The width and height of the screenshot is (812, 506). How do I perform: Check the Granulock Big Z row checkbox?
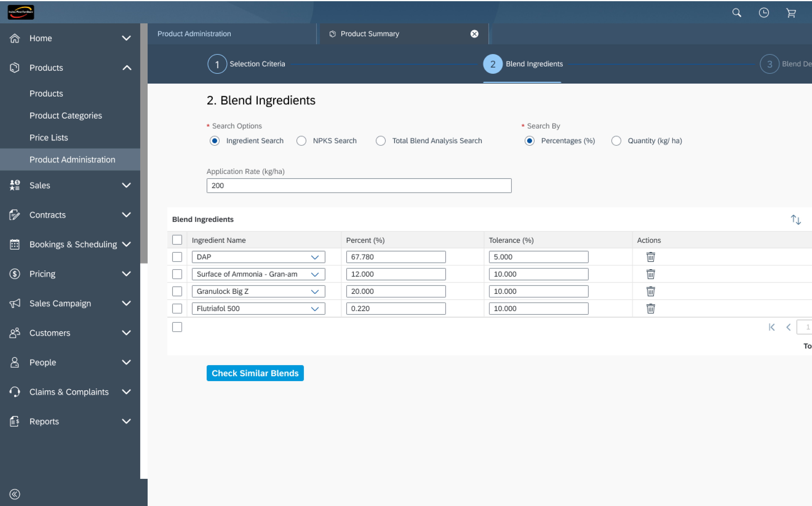177,291
